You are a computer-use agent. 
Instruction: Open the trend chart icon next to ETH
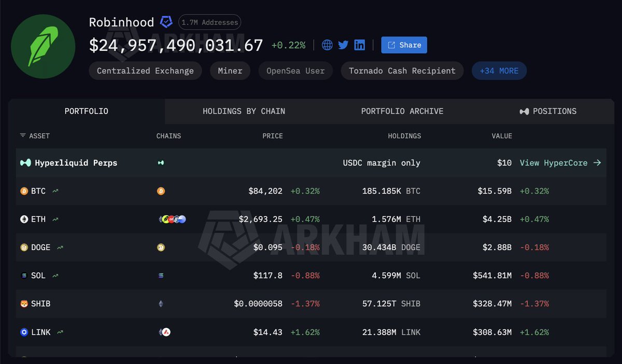pos(55,219)
